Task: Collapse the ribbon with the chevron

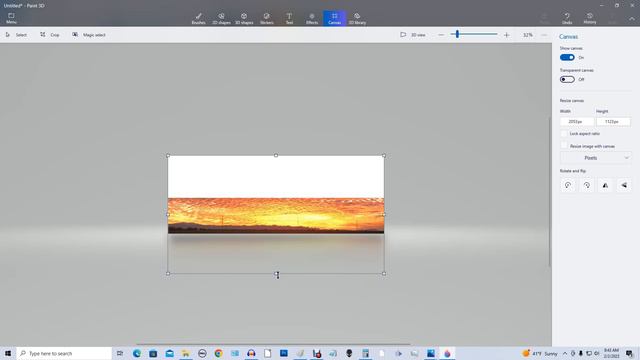Action: (632, 19)
